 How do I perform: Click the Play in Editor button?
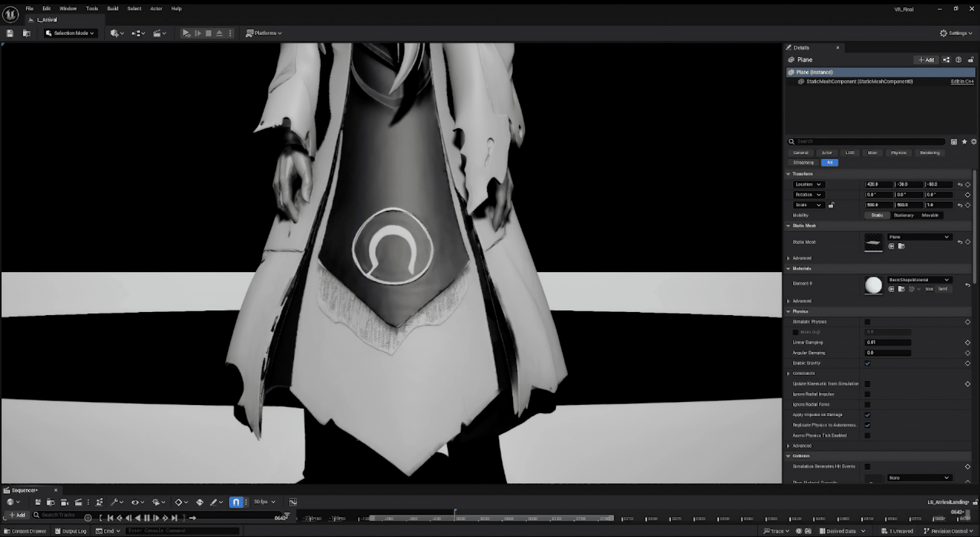[186, 33]
